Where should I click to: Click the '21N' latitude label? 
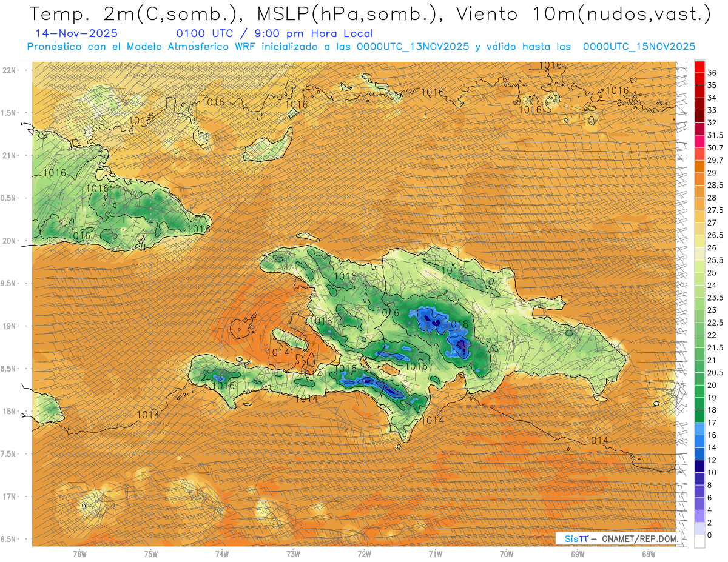tap(10, 155)
